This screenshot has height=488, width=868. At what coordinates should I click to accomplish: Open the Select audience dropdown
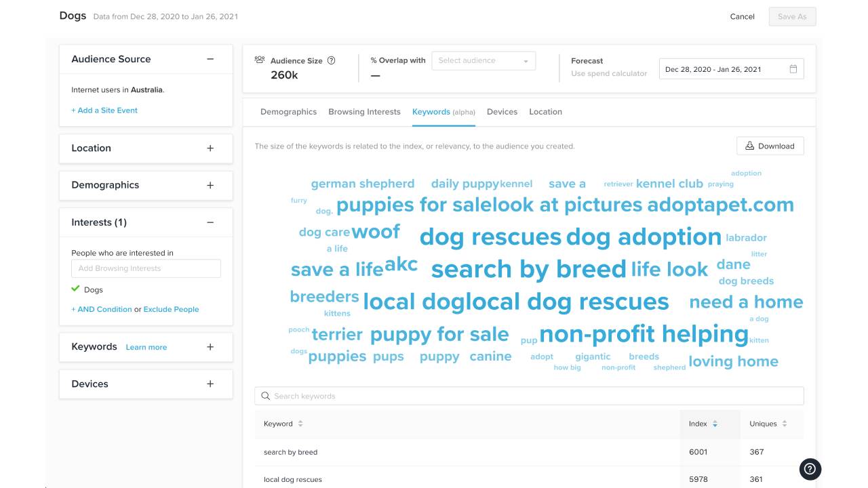coord(483,61)
